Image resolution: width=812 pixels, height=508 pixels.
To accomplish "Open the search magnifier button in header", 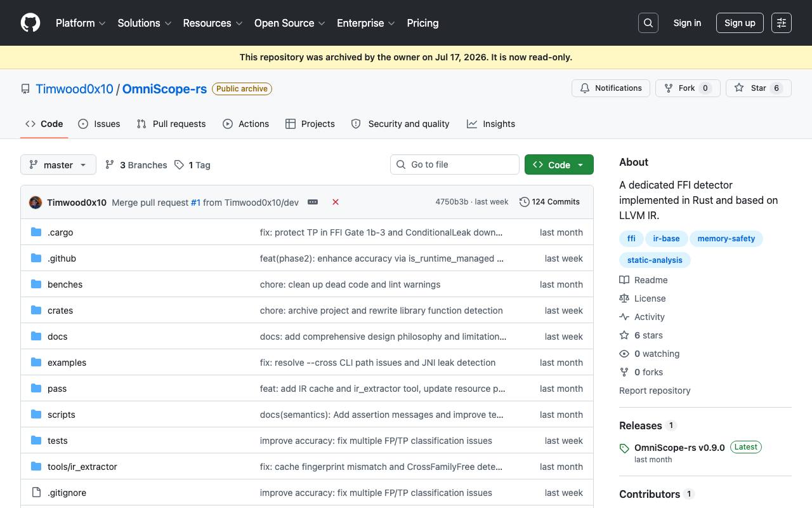I will [648, 23].
